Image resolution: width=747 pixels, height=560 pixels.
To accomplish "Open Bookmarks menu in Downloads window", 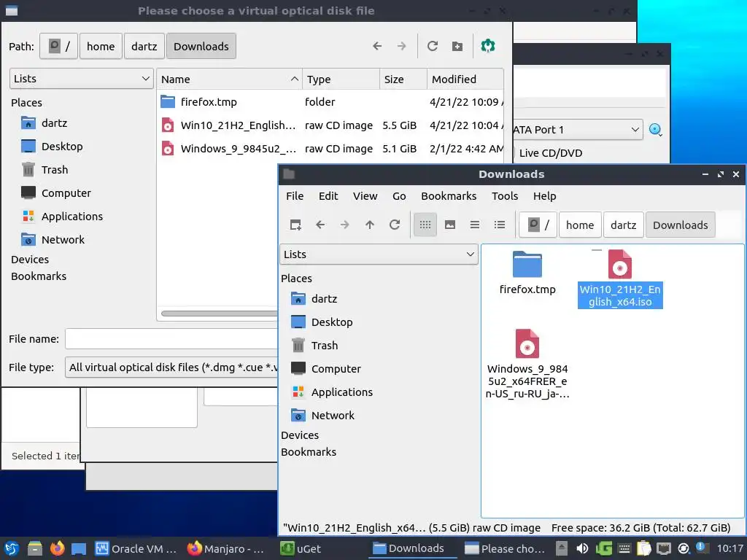I will click(x=449, y=195).
